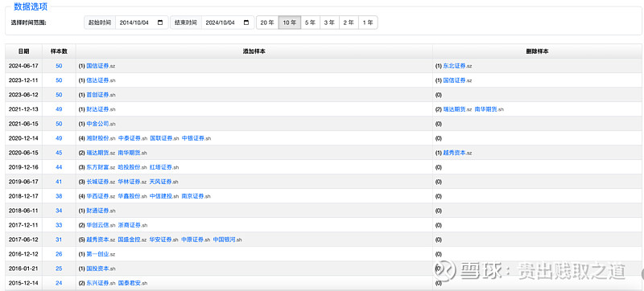Open 天风证券 stock link
The width and height of the screenshot is (644, 291).
coord(160,182)
